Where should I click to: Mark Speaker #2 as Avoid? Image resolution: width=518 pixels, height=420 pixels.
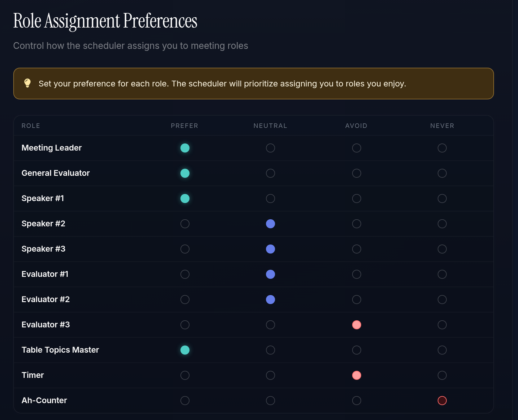pos(357,224)
